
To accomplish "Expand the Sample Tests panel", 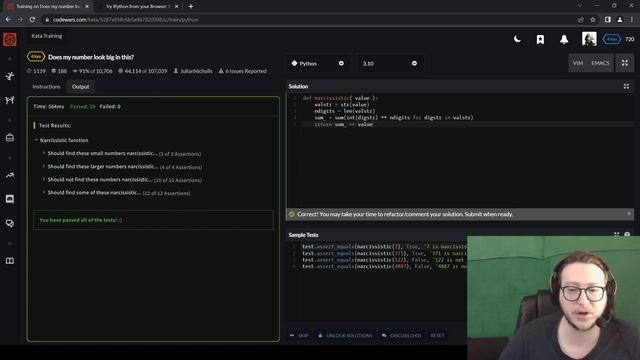I will click(x=616, y=235).
